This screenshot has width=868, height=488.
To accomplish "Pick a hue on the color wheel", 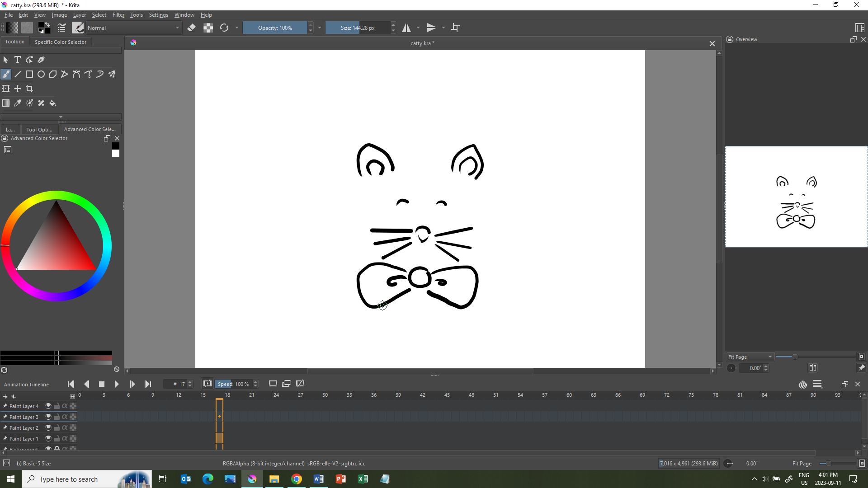I will coord(56,195).
